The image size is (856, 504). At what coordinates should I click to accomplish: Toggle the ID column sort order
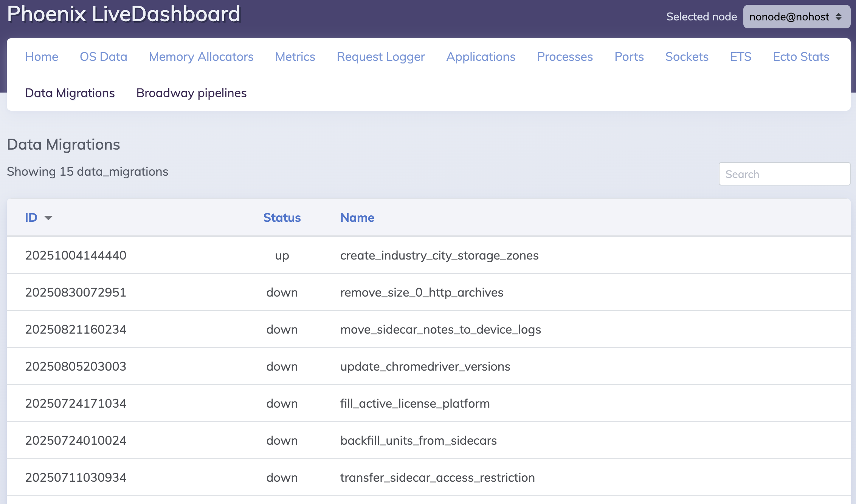[31, 217]
